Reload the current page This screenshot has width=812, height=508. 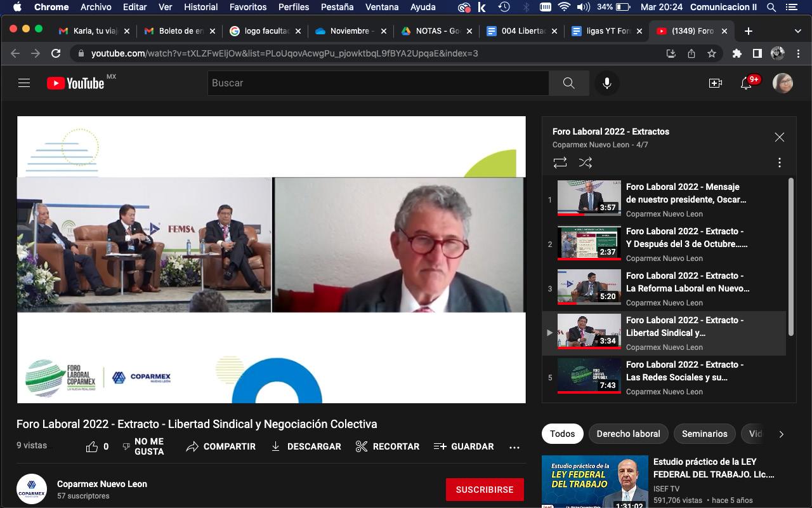pos(56,53)
